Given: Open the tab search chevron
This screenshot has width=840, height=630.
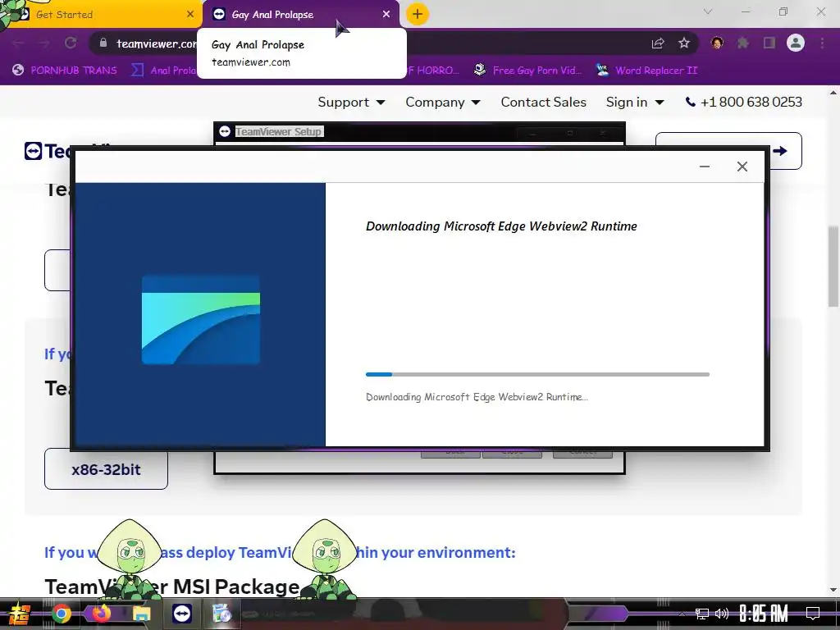Looking at the screenshot, I should click(x=708, y=11).
